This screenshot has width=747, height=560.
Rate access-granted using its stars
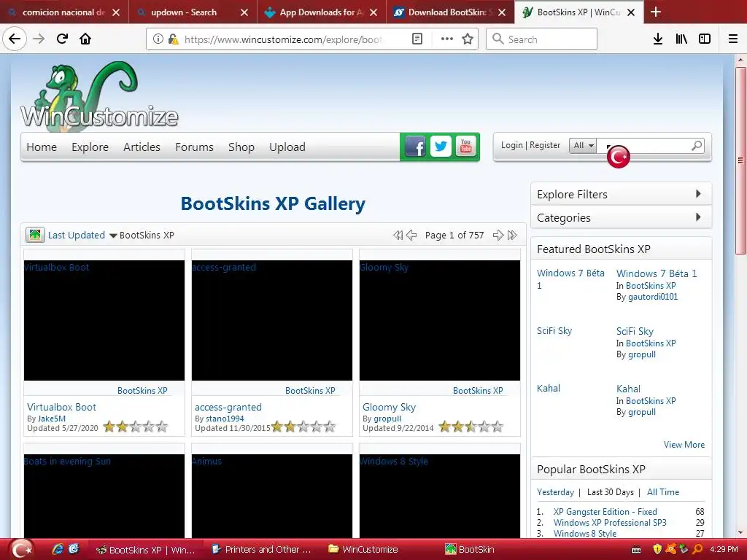point(303,427)
